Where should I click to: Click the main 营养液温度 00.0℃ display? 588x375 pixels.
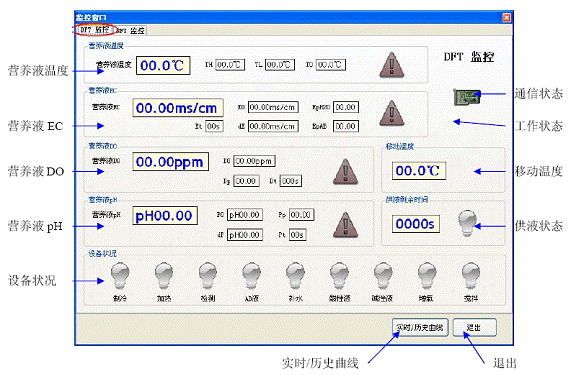coord(163,66)
